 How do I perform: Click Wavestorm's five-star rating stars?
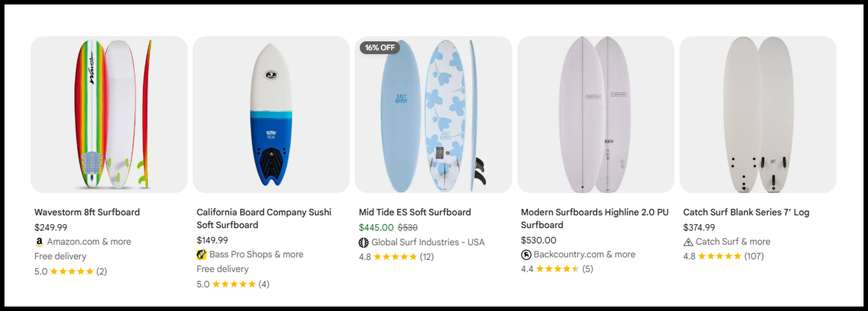(x=72, y=272)
